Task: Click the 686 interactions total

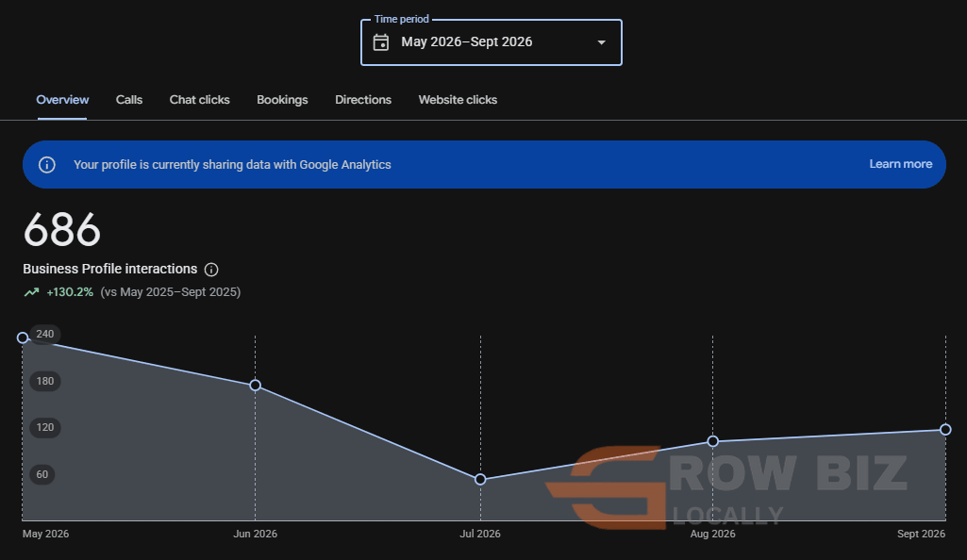Action: click(x=61, y=230)
